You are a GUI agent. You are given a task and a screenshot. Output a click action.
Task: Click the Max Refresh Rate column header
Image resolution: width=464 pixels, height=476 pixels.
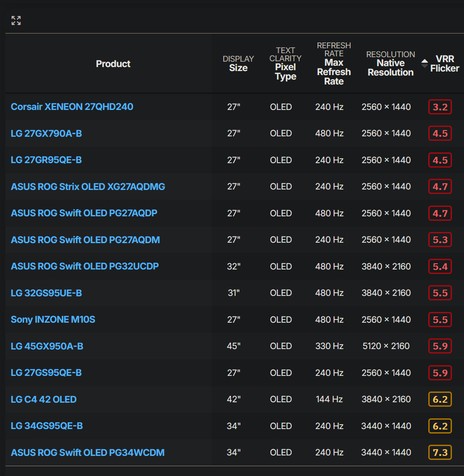(334, 63)
